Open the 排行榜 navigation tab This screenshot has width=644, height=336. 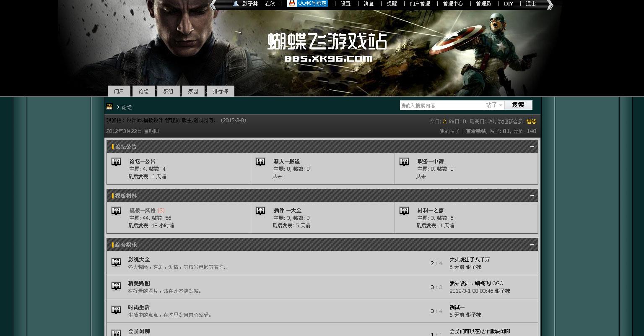point(221,91)
